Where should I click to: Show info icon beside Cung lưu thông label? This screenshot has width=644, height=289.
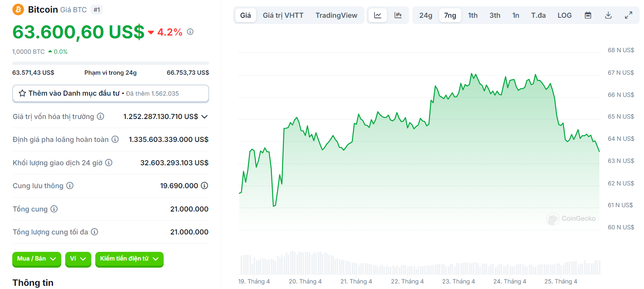[70, 185]
